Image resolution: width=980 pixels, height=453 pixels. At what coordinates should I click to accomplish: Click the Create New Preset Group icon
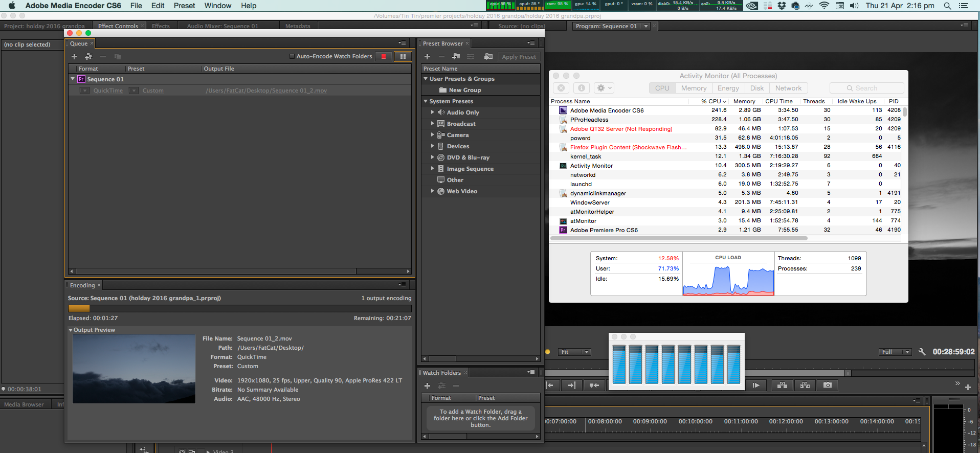[456, 57]
